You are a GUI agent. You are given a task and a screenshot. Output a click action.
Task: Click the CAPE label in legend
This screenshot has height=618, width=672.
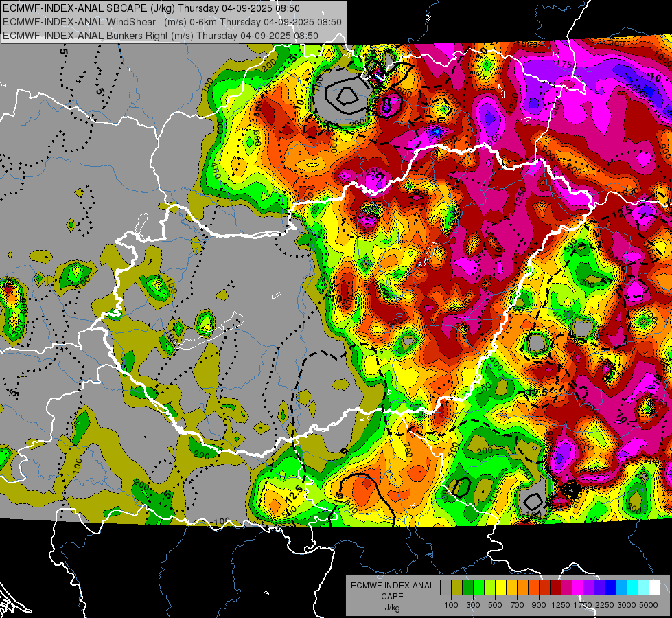[x=392, y=597]
